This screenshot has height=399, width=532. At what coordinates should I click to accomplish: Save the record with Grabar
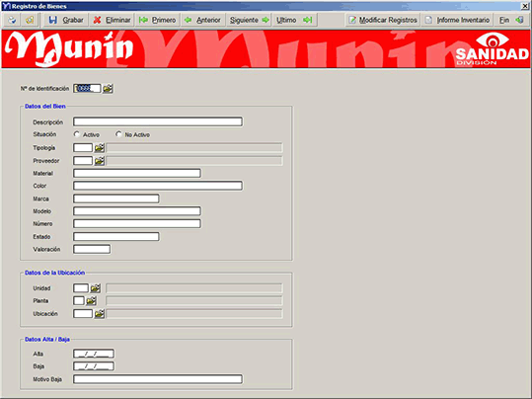pos(66,20)
